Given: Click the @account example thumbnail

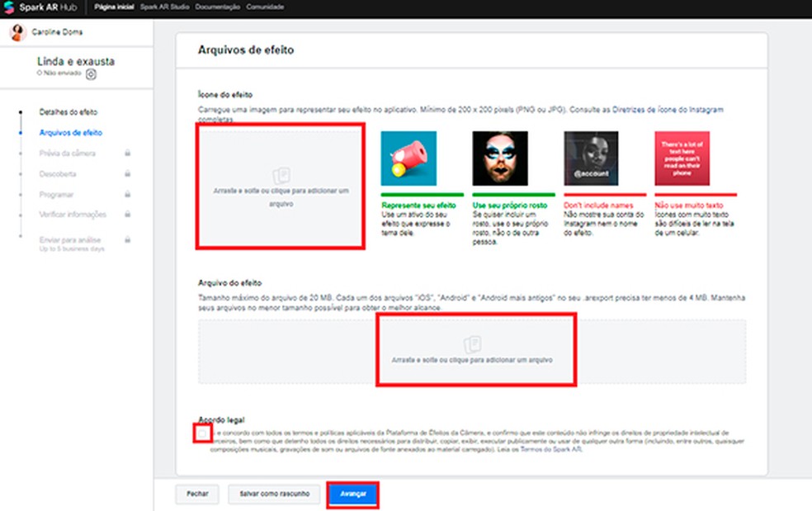Looking at the screenshot, I should click(591, 158).
